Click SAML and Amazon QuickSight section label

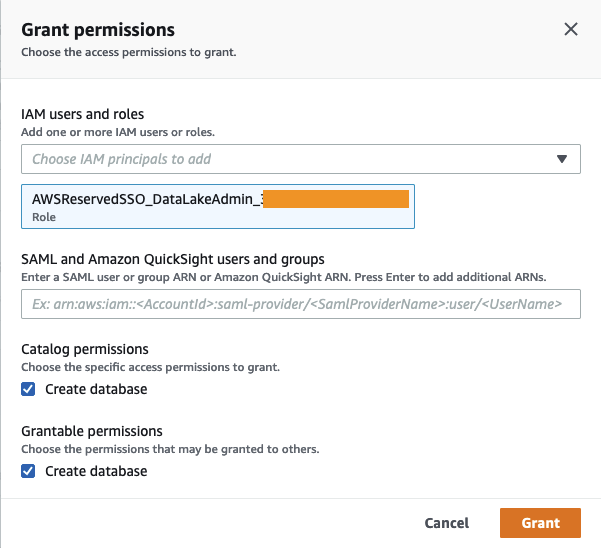(173, 260)
